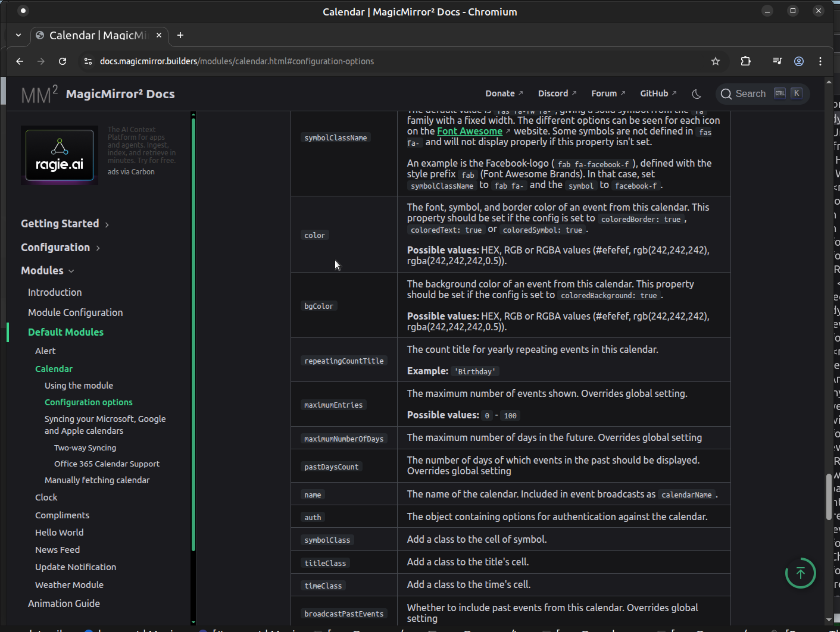Image resolution: width=840 pixels, height=632 pixels.
Task: Open the browser extensions puzzle icon
Action: click(x=745, y=61)
